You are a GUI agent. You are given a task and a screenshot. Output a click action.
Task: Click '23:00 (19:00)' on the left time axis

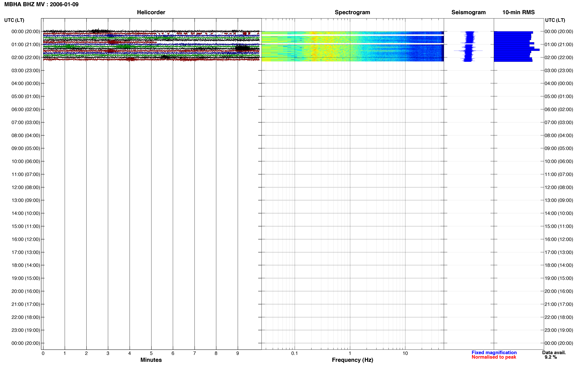26,330
